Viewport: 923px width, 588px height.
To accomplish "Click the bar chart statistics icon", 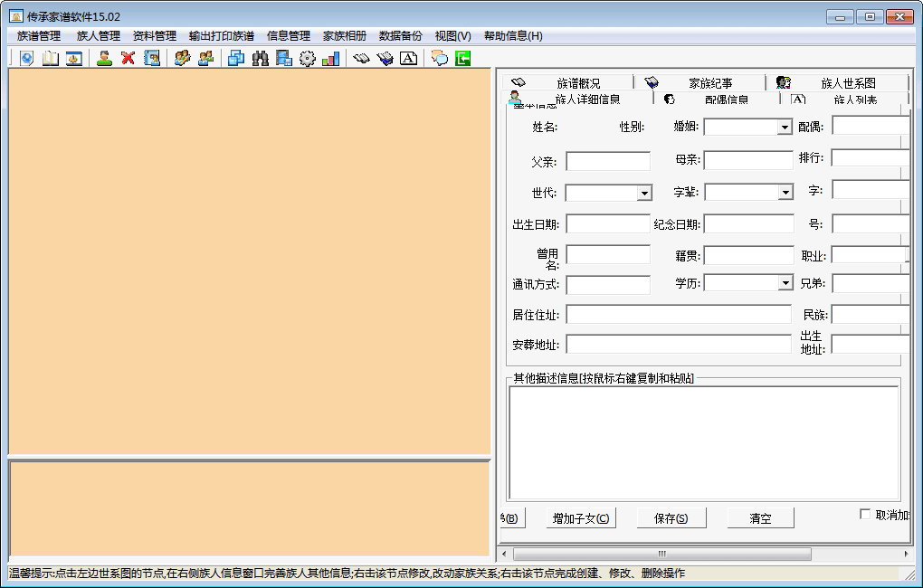I will [331, 58].
